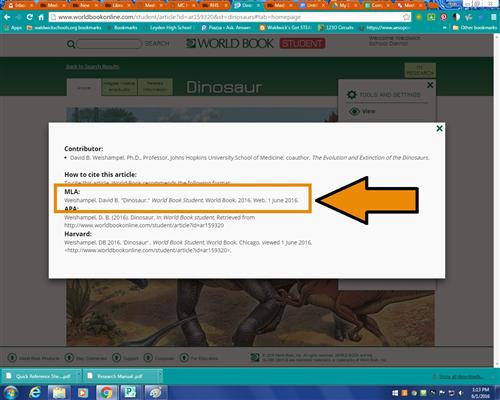Open the Research Manual.pdf download
500x400 pixels.
pyautogui.click(x=119, y=376)
